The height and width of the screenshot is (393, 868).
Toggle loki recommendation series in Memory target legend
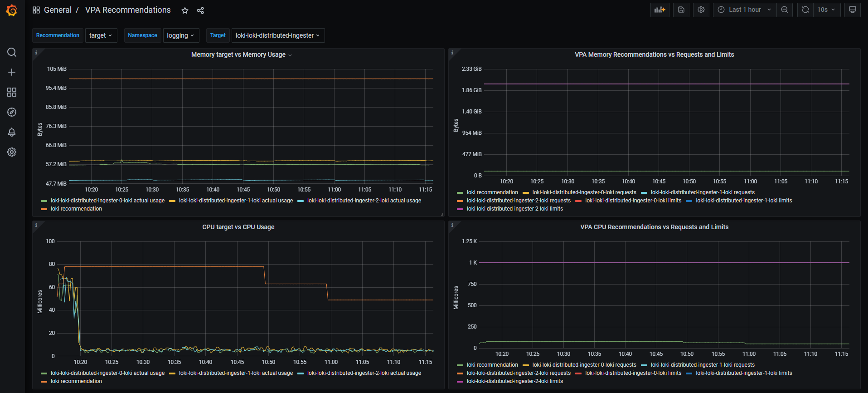76,209
